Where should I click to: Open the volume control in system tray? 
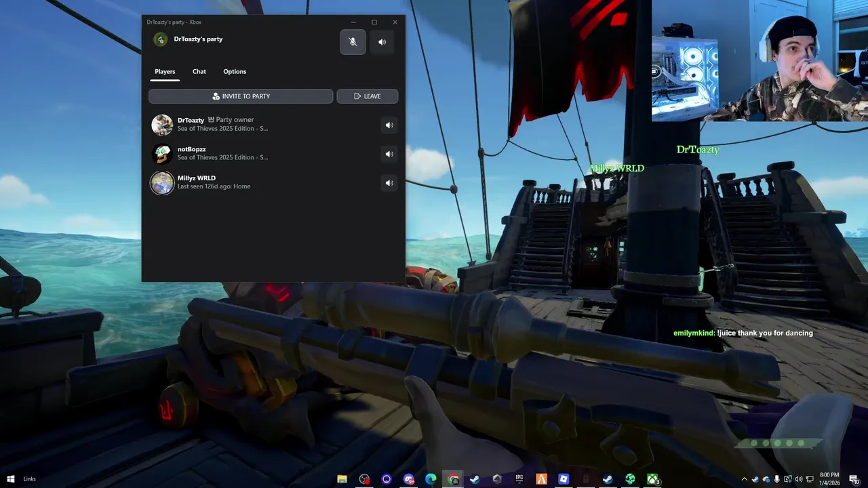tap(798, 479)
